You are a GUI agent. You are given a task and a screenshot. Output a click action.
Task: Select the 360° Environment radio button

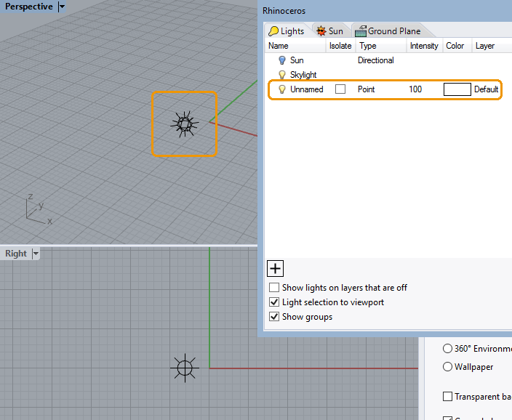448,349
